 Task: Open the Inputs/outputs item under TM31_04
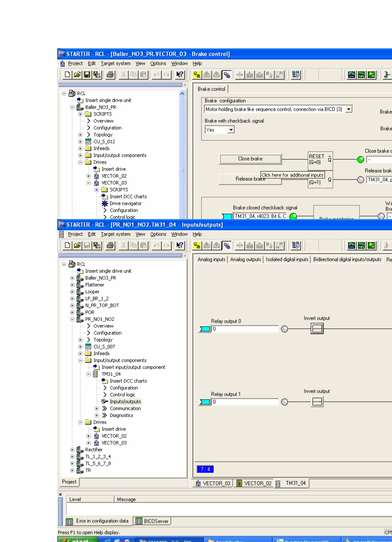tap(125, 402)
